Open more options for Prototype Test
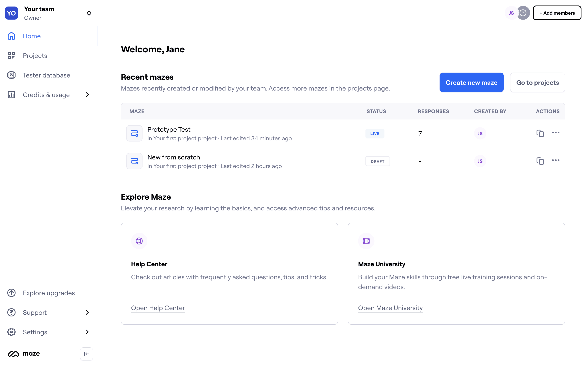This screenshot has width=588, height=367. click(556, 133)
